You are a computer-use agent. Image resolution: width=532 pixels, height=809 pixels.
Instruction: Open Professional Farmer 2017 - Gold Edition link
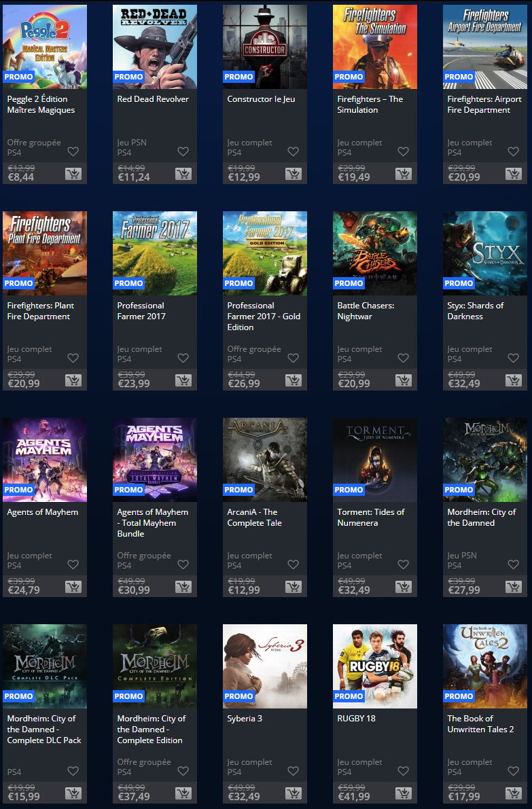click(264, 317)
